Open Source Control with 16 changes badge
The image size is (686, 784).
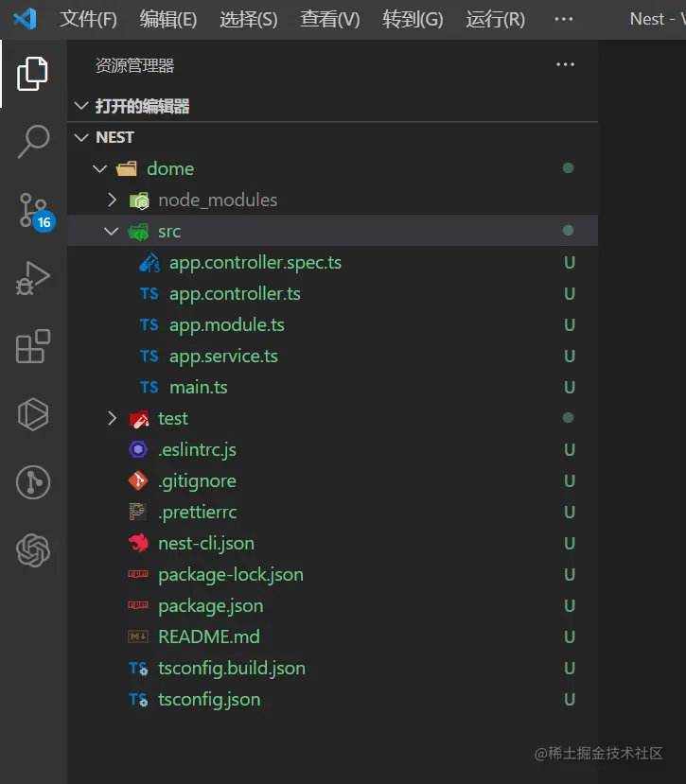36,212
